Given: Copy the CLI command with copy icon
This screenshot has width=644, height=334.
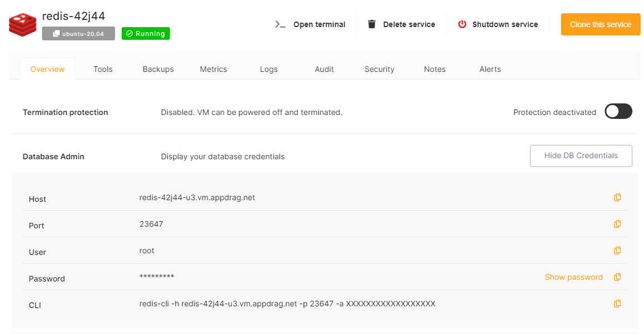Looking at the screenshot, I should (617, 304).
